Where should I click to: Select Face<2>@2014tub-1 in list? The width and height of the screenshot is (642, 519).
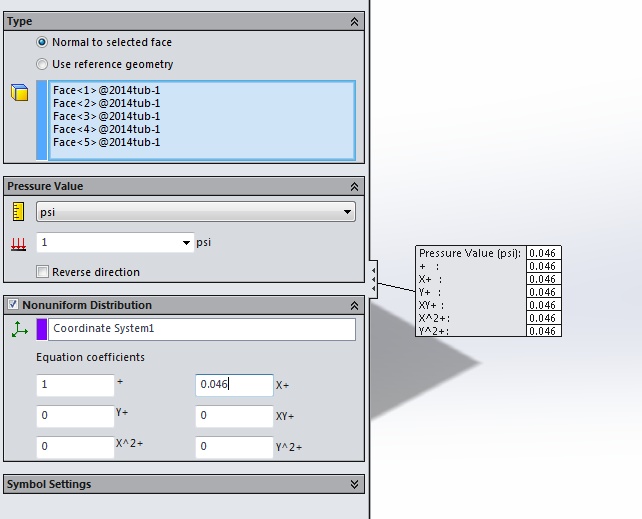pyautogui.click(x=106, y=103)
